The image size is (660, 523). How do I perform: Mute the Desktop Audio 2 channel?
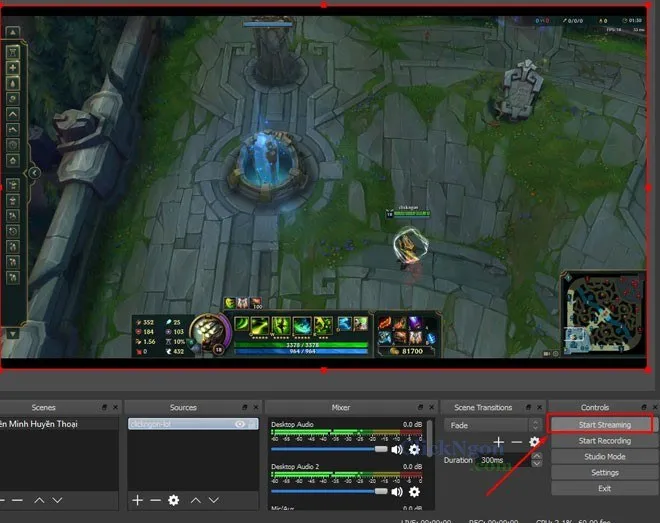[397, 491]
